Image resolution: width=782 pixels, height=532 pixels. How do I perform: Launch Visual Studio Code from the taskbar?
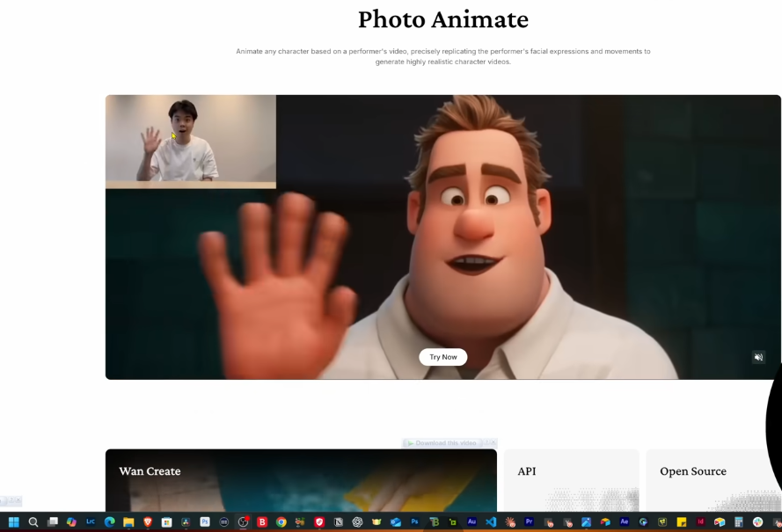[489, 521]
